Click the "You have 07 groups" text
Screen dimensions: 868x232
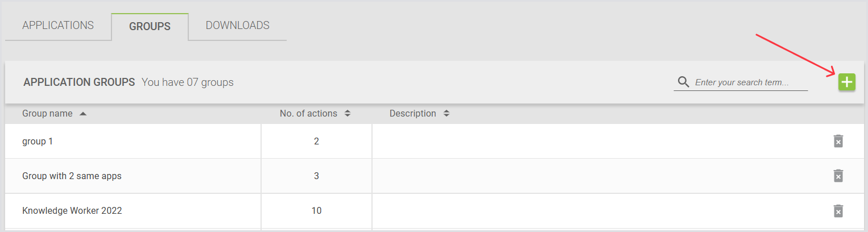(x=187, y=82)
